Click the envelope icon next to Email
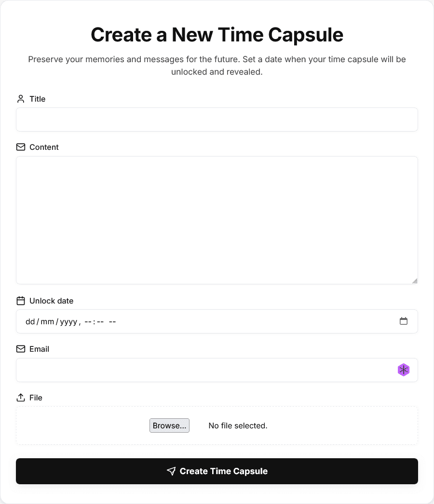434x504 pixels. point(21,349)
